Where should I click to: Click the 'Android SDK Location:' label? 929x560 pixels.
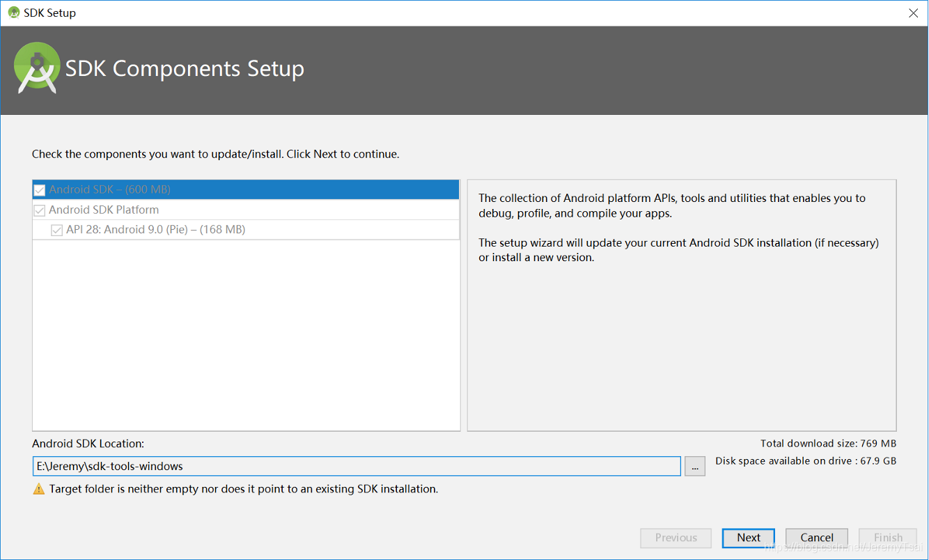tap(88, 444)
